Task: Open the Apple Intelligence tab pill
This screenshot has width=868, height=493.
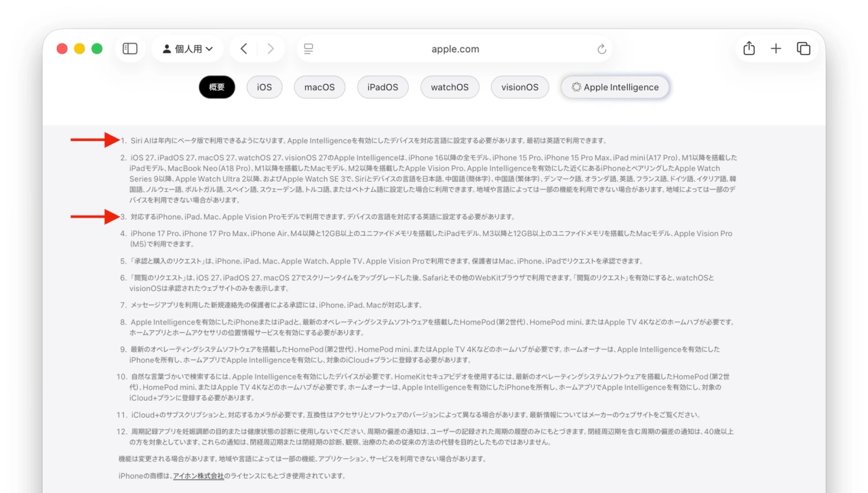Action: click(x=615, y=87)
